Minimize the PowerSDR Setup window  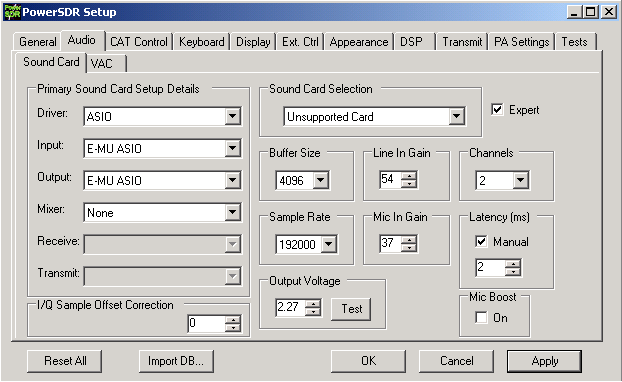pyautogui.click(x=574, y=12)
